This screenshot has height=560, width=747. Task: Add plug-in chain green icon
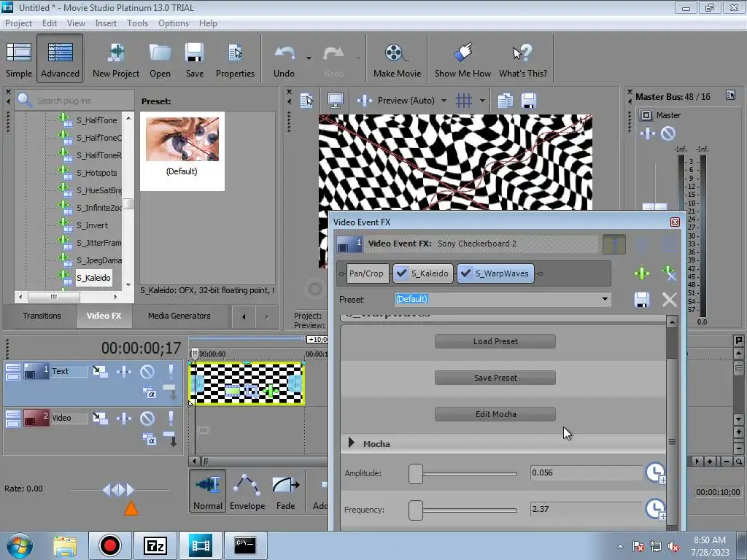pos(642,273)
